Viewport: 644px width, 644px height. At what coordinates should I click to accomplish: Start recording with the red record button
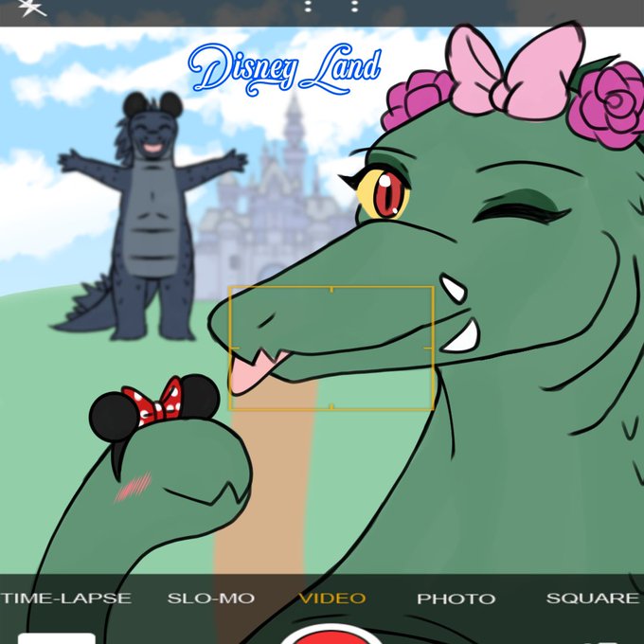coord(331,635)
